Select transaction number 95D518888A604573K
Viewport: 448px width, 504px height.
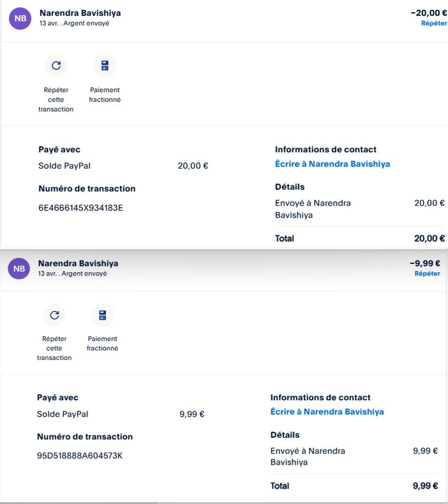[x=79, y=456]
